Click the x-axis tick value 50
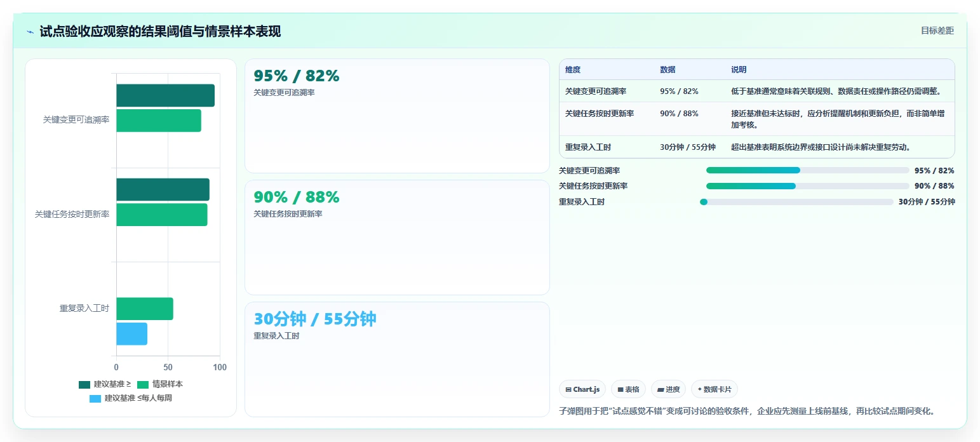 pos(168,367)
